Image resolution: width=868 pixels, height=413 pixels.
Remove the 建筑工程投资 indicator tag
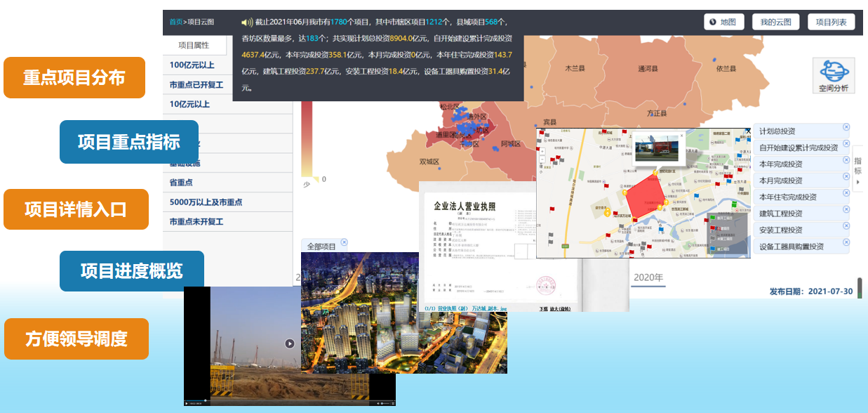(846, 209)
